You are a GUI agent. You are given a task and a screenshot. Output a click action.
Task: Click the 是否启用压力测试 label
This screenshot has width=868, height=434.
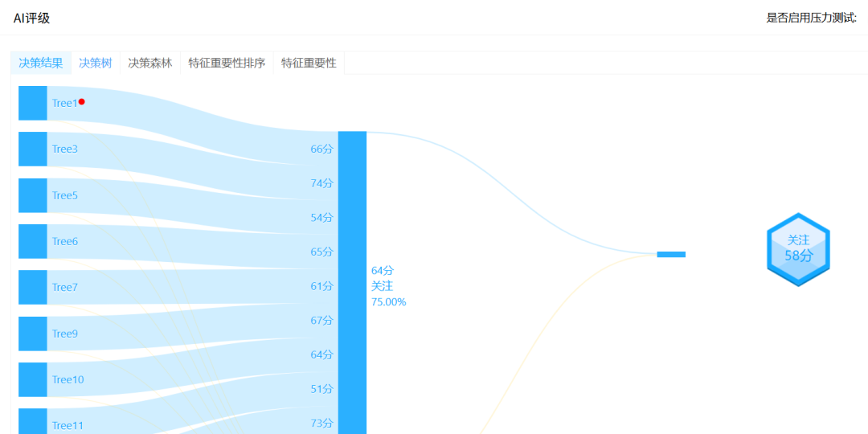[x=812, y=18]
